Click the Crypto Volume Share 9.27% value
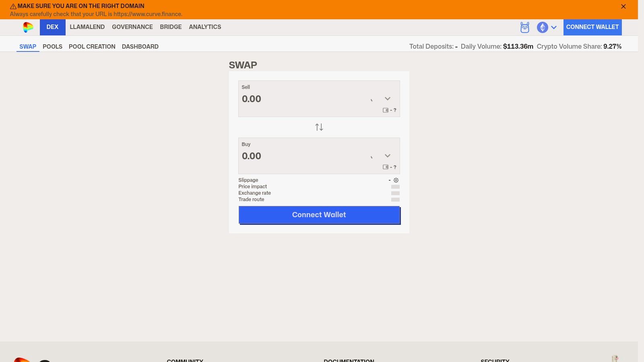The width and height of the screenshot is (644, 362). [x=612, y=47]
